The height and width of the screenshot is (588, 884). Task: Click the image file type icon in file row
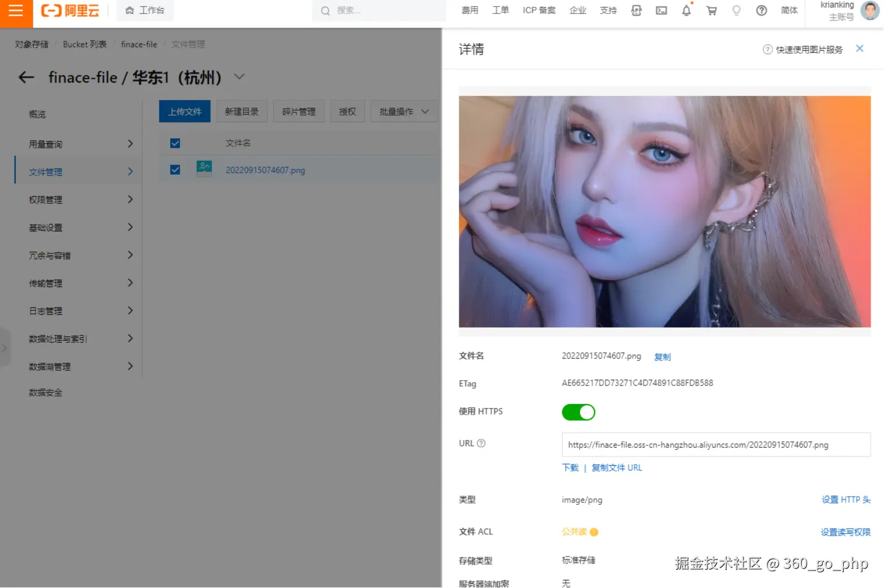pos(204,169)
